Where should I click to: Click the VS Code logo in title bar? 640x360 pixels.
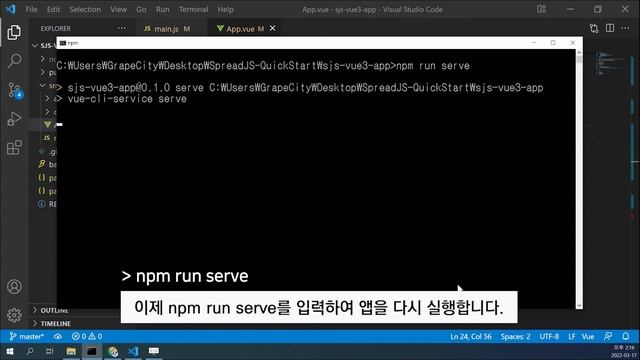coord(10,9)
